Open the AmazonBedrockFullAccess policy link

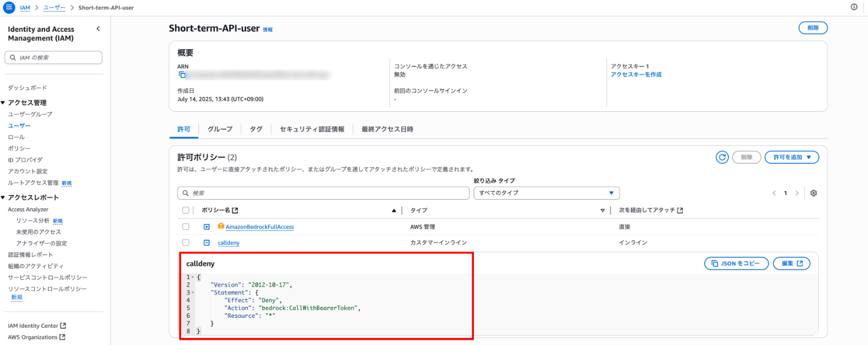point(260,227)
